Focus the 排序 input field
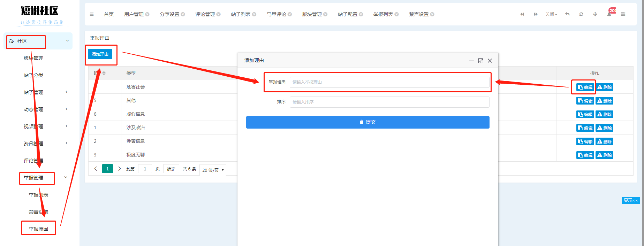Image resolution: width=644 pixels, height=246 pixels. 389,102
